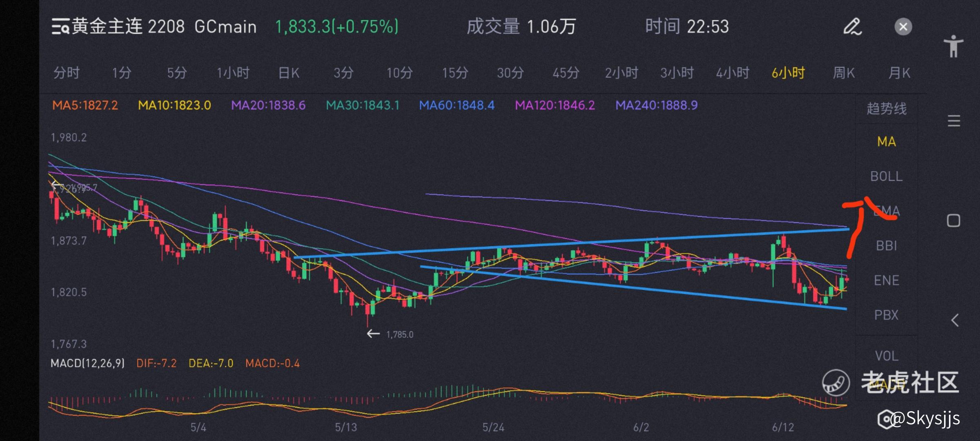Open the 趋势线 trendline option
This screenshot has width=980, height=441.
pyautogui.click(x=886, y=109)
